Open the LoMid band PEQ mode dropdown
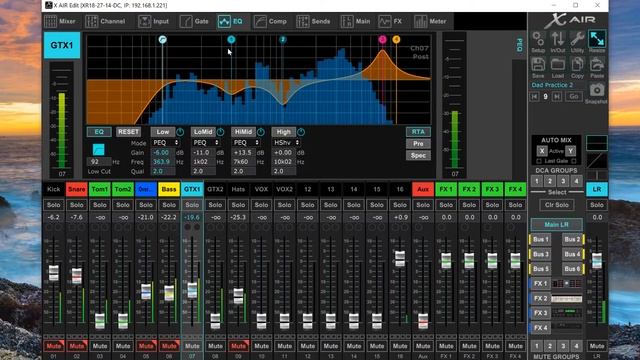This screenshot has height=360, width=640. click(206, 142)
